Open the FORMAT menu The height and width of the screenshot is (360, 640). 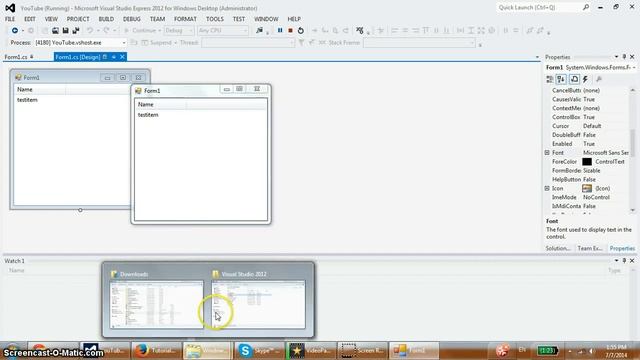pyautogui.click(x=185, y=19)
